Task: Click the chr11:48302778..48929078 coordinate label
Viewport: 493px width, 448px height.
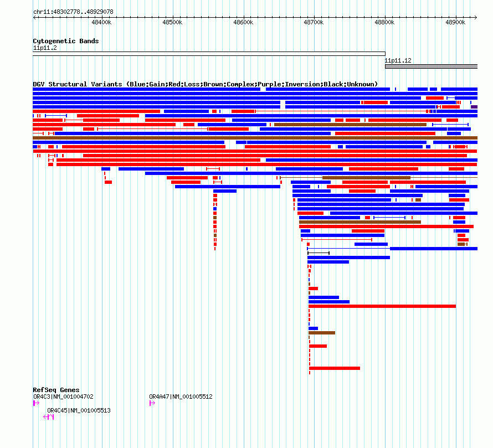Action: (x=73, y=12)
